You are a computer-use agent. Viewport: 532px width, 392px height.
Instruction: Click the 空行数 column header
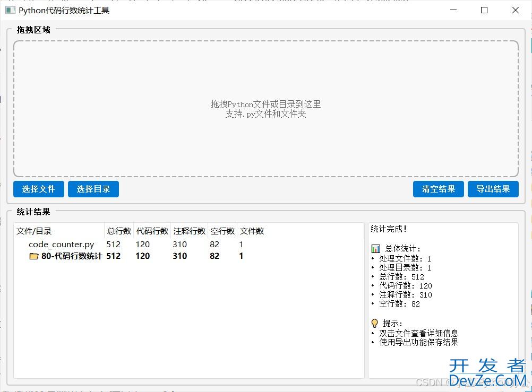(x=222, y=231)
